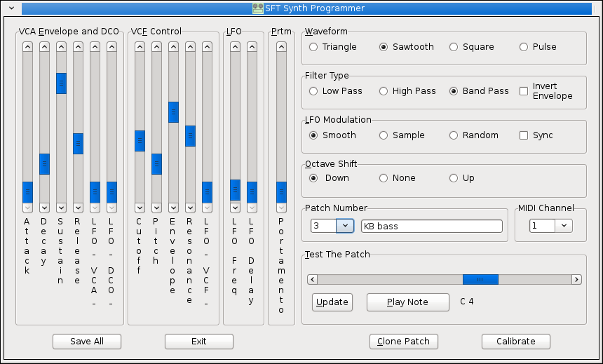This screenshot has width=603, height=364.
Task: Expand the MIDI Channel dropdown
Action: tap(564, 226)
